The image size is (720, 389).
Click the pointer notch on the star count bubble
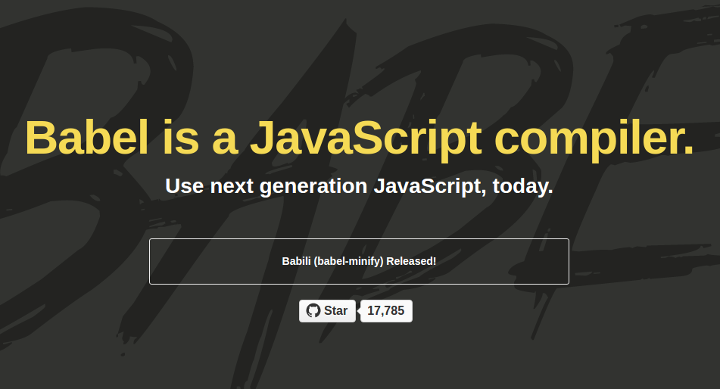coord(359,311)
